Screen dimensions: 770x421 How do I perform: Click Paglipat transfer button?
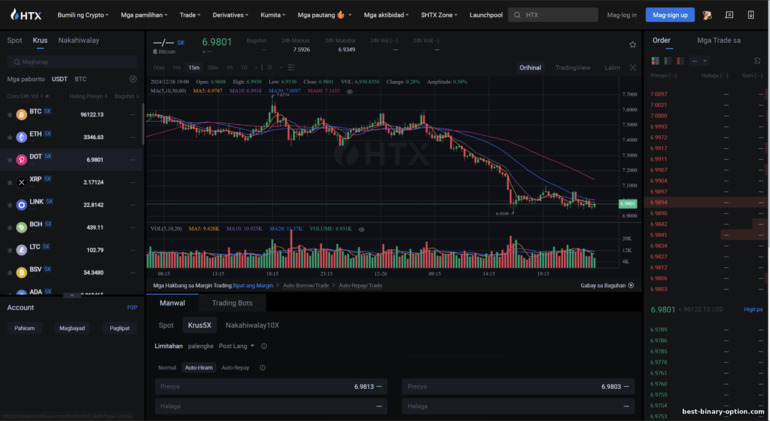pyautogui.click(x=119, y=328)
